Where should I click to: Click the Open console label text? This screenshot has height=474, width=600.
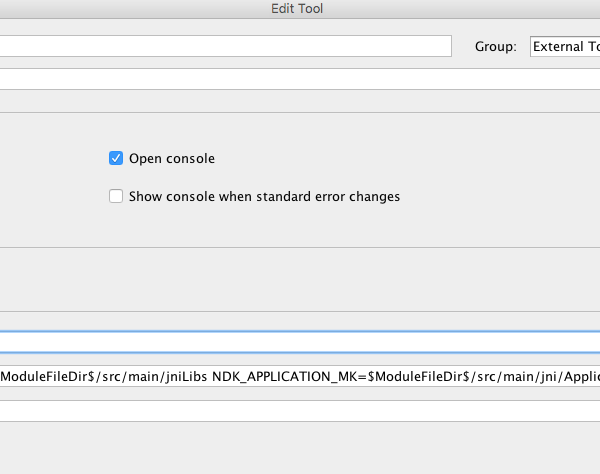coord(172,158)
